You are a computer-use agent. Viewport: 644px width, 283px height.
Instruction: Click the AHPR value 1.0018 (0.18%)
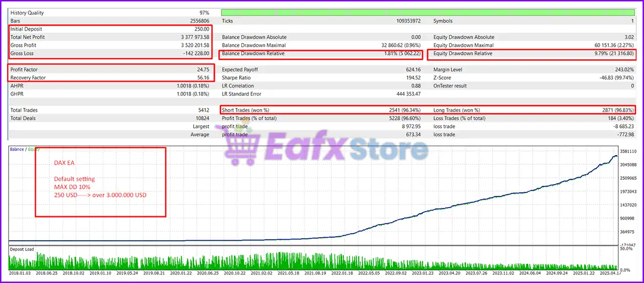(193, 86)
